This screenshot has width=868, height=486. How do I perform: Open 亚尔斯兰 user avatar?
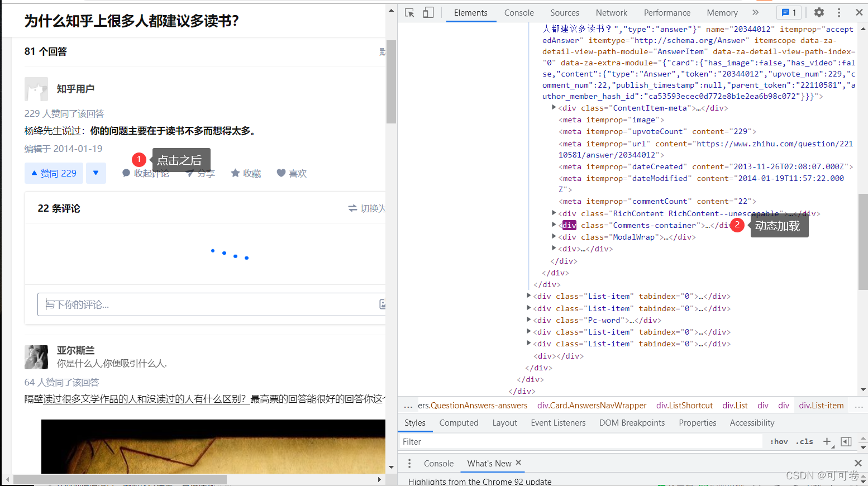pyautogui.click(x=36, y=357)
